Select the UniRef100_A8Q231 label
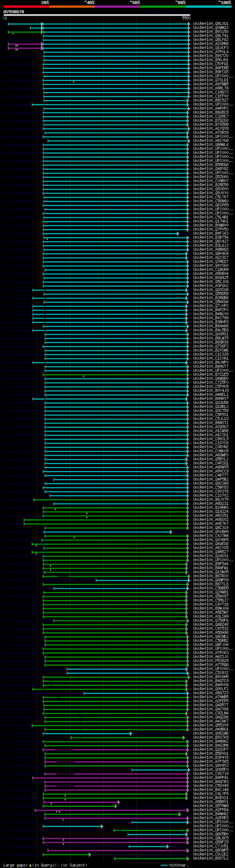This screenshot has width=235, height=868. (211, 503)
